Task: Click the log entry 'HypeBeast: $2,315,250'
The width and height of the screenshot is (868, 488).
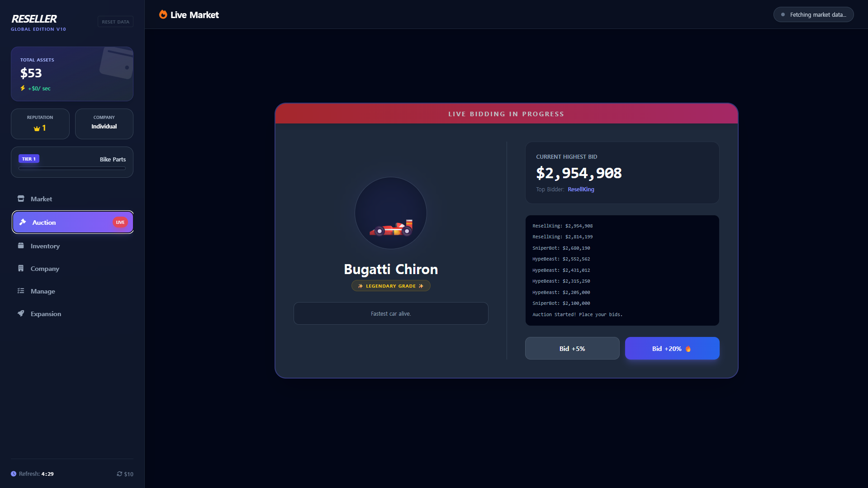Action: [x=561, y=281]
